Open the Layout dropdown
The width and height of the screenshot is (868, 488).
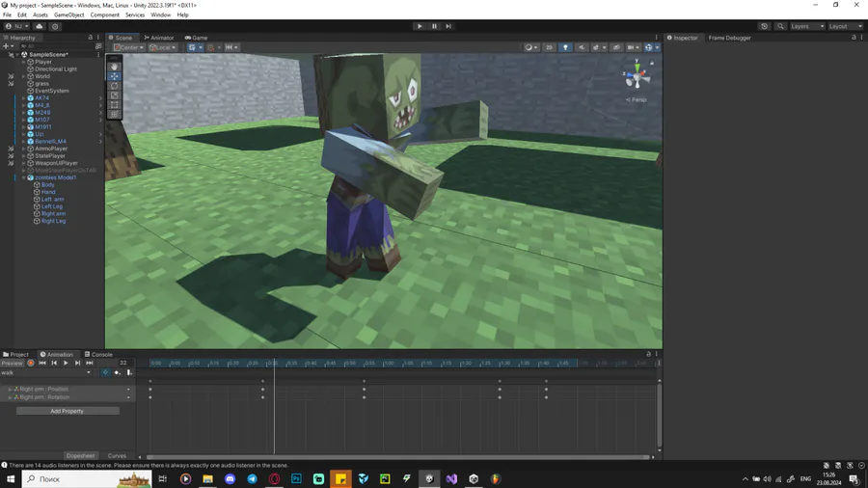[845, 26]
